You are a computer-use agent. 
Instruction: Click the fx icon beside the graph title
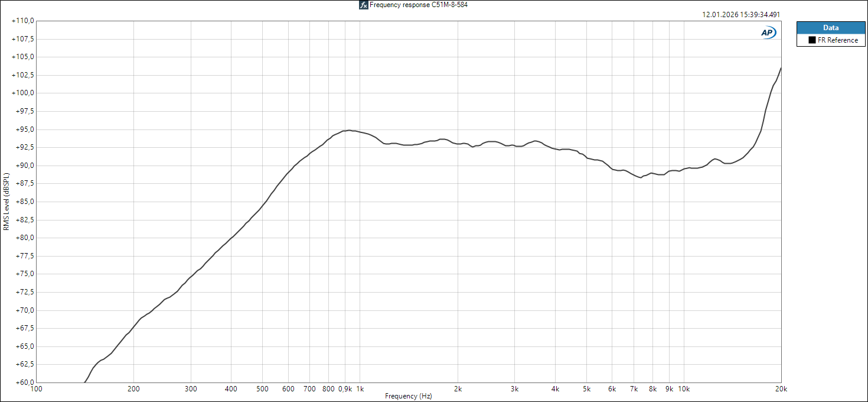pos(364,5)
